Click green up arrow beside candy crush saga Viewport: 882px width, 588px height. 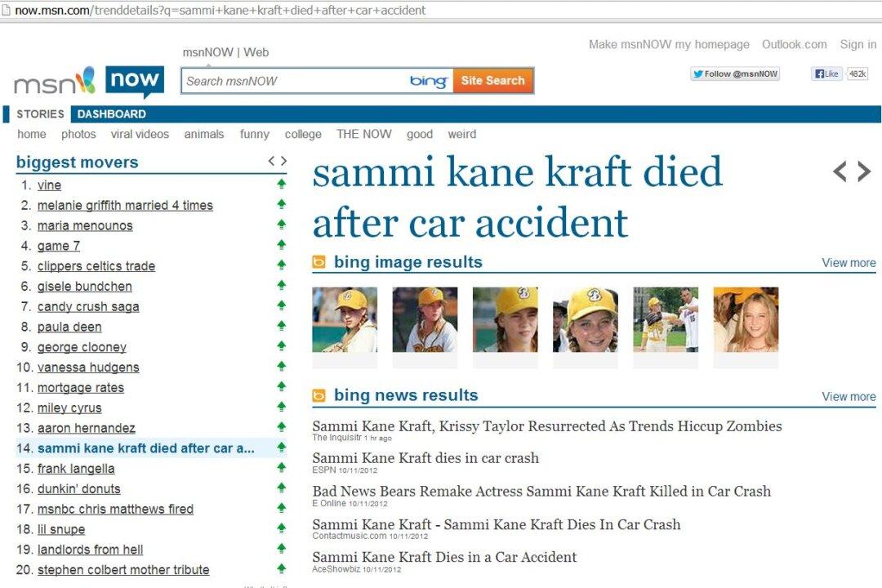(x=282, y=306)
